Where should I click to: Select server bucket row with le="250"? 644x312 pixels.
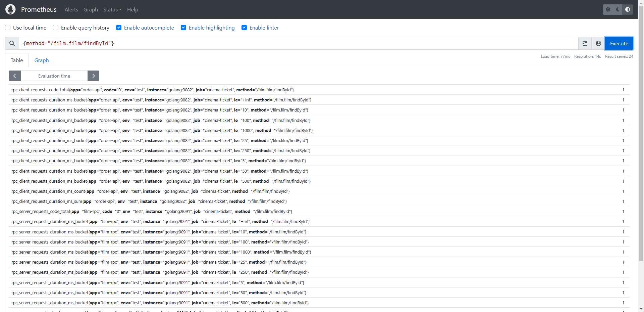coord(319,272)
